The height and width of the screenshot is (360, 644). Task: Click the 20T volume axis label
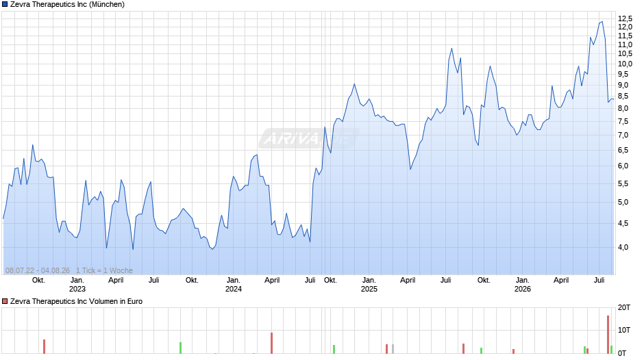(x=624, y=308)
